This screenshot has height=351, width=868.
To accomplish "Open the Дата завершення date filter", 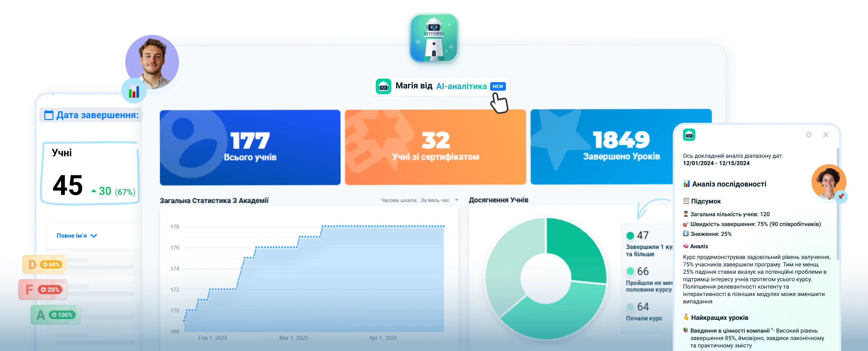I will click(x=97, y=115).
